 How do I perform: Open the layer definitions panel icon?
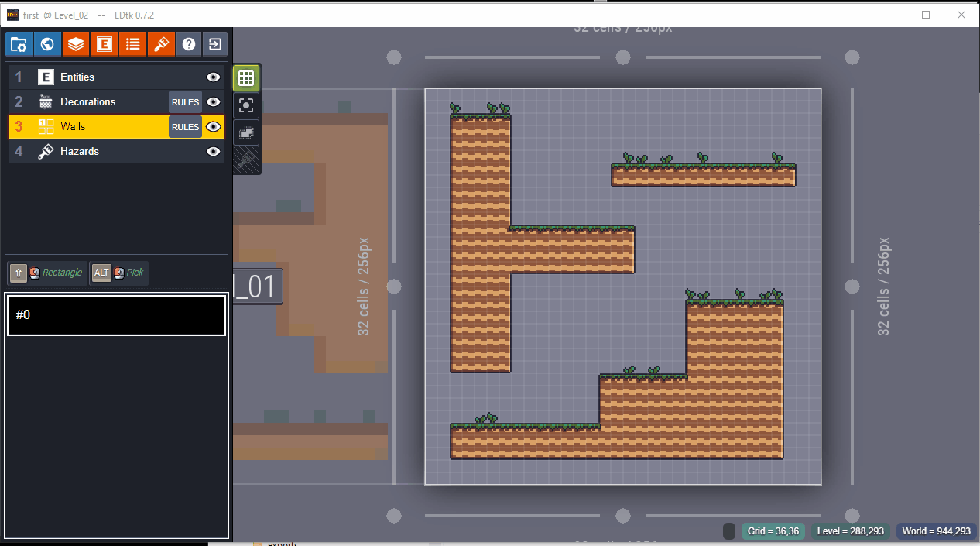click(75, 44)
